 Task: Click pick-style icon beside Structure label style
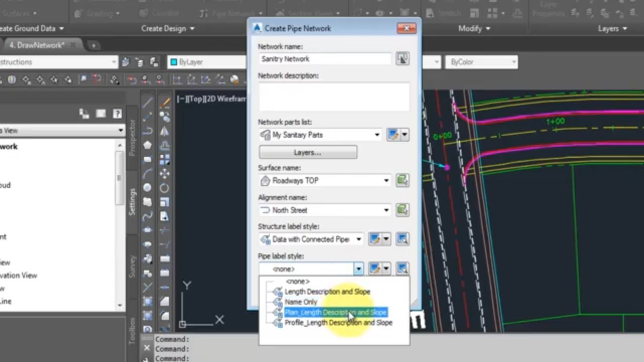402,239
